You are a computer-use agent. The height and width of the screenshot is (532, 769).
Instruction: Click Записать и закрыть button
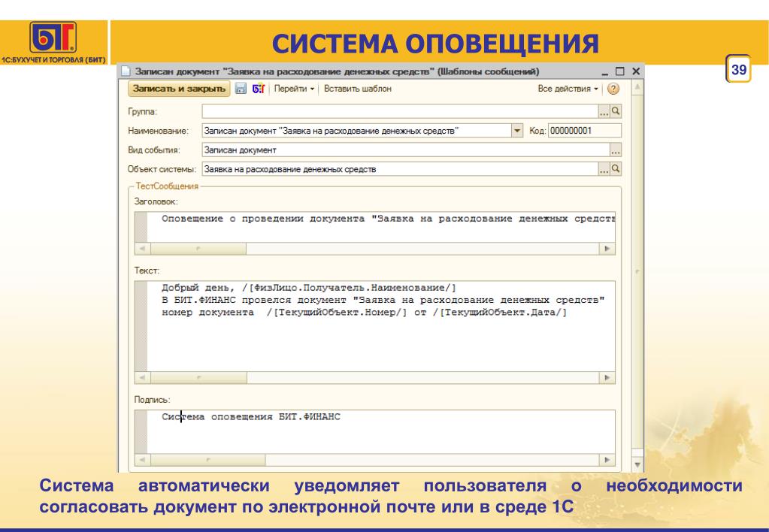click(179, 89)
